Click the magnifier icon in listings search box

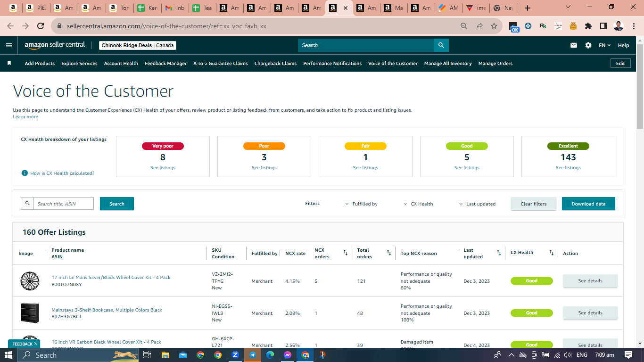click(27, 204)
